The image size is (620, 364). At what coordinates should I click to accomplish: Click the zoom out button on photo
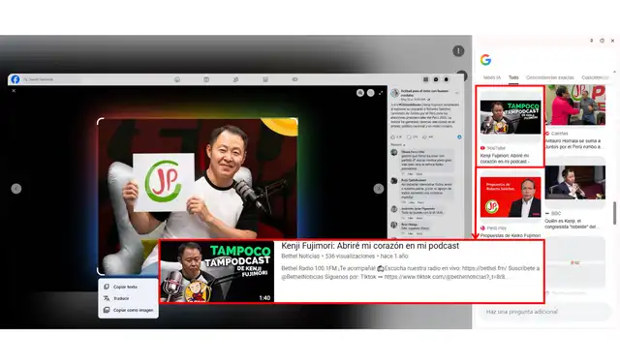[370, 93]
